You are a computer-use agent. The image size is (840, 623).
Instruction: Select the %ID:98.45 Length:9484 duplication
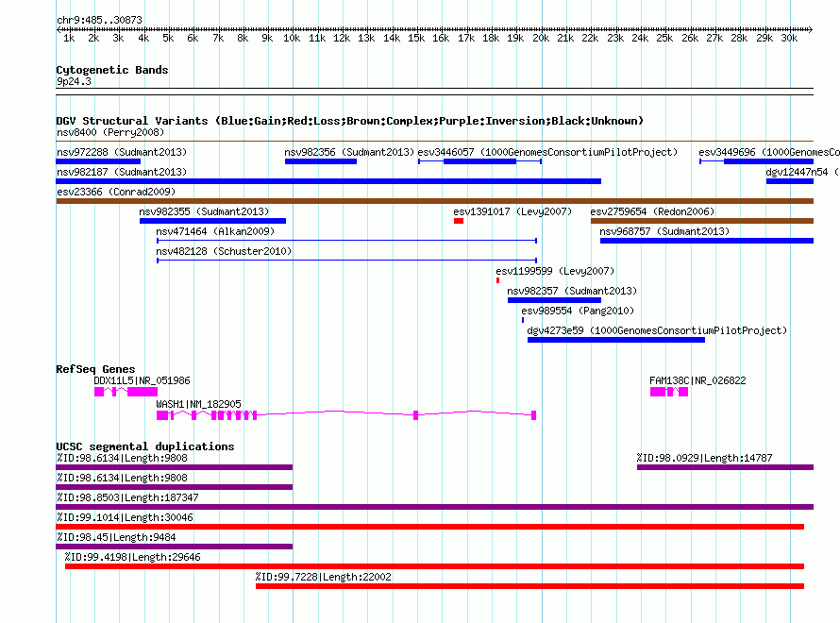pyautogui.click(x=174, y=547)
